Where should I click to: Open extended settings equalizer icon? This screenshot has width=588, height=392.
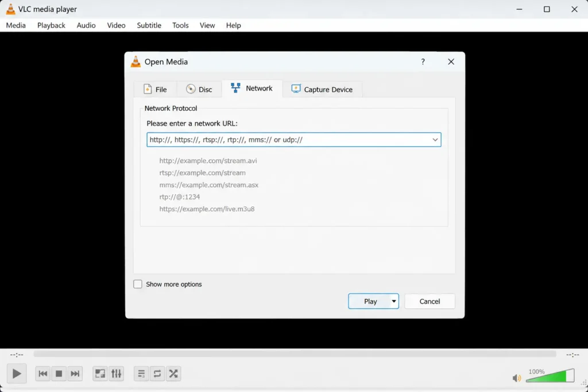click(116, 374)
